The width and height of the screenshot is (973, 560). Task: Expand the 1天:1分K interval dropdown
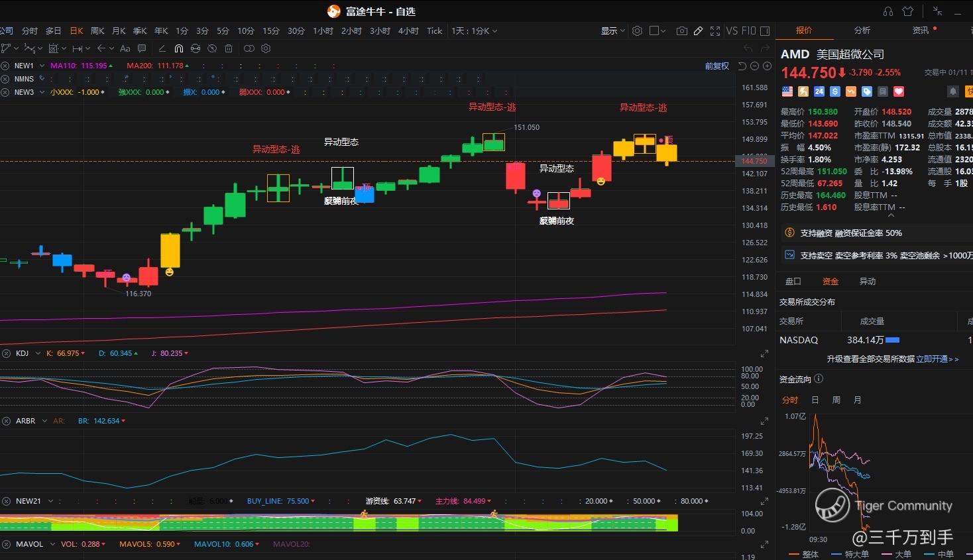click(474, 31)
